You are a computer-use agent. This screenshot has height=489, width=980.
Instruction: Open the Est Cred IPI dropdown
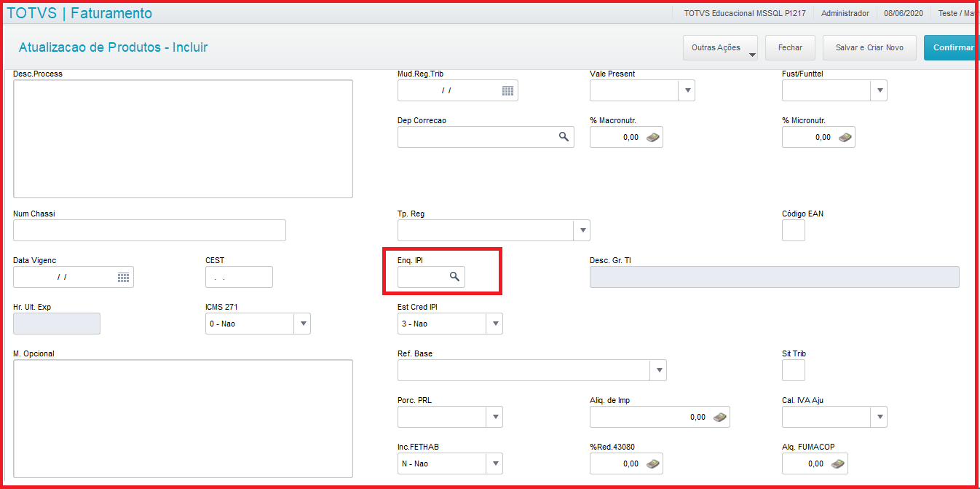point(494,324)
